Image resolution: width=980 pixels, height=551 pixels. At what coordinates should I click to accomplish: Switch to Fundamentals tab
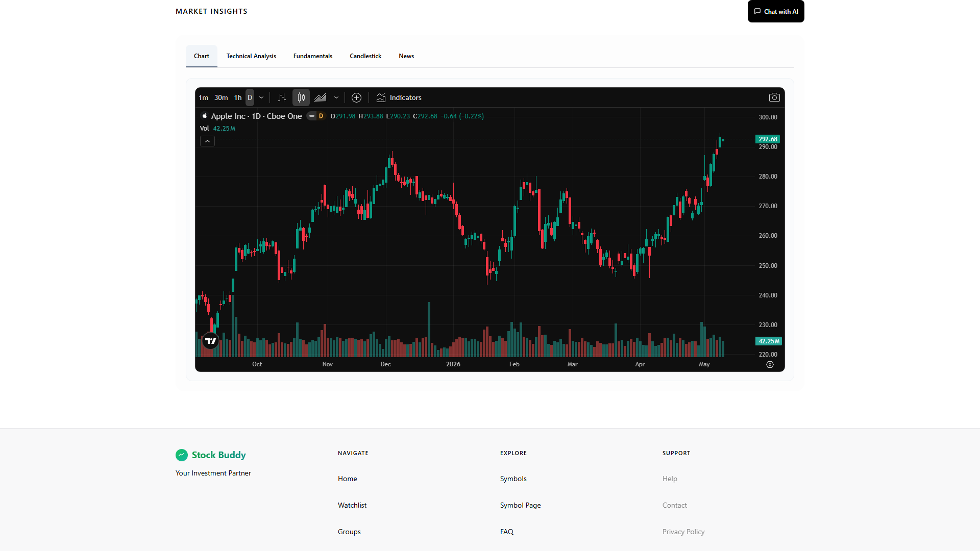(x=313, y=56)
